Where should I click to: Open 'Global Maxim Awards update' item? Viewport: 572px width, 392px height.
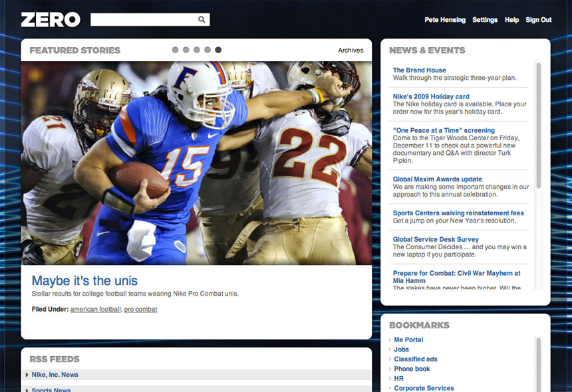(x=438, y=179)
